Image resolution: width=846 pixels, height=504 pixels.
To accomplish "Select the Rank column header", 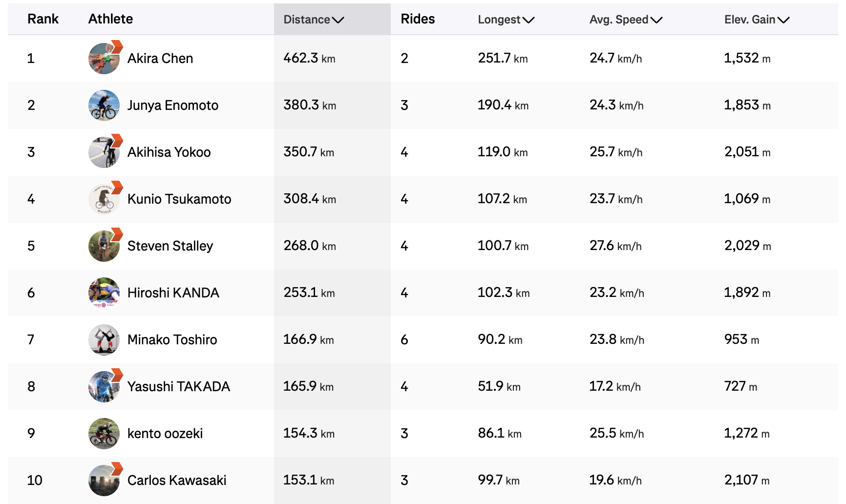I will click(42, 19).
